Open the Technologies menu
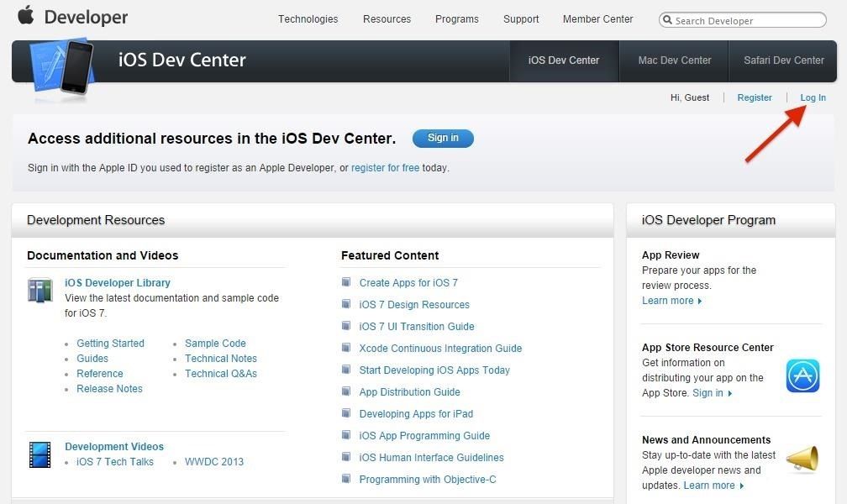This screenshot has width=847, height=504. (x=308, y=19)
